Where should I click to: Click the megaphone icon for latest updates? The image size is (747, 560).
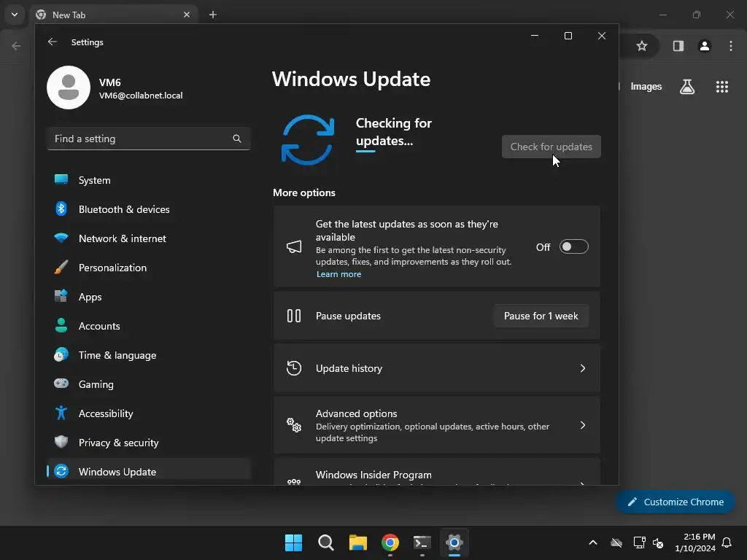click(294, 246)
